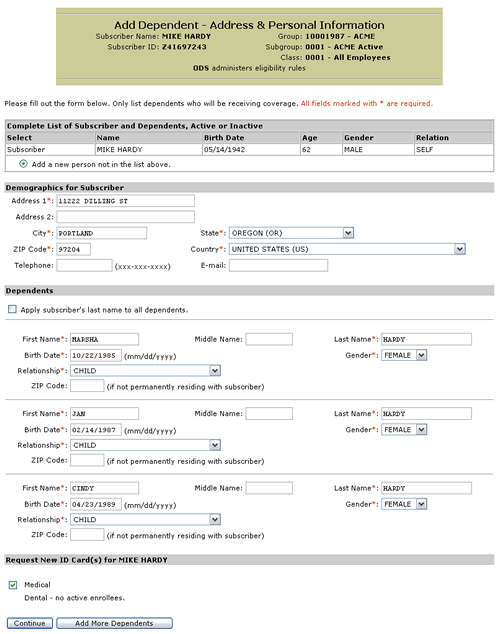Check 'Apply subscriber's last name to all dependents'

tap(12, 309)
